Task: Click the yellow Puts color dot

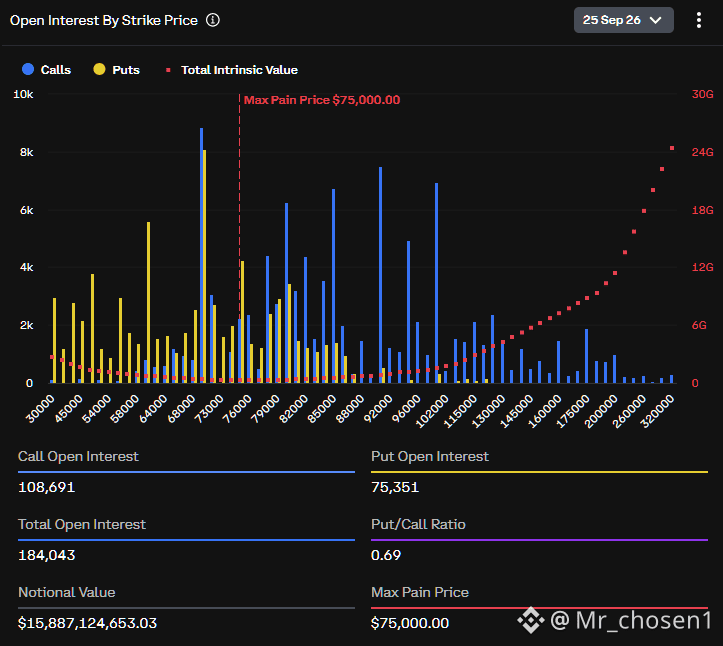Action: coord(99,70)
